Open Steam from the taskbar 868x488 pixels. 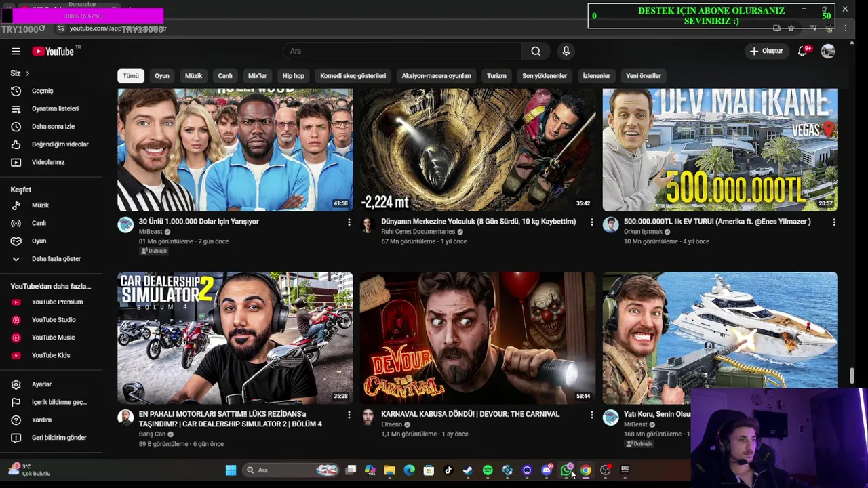468,470
